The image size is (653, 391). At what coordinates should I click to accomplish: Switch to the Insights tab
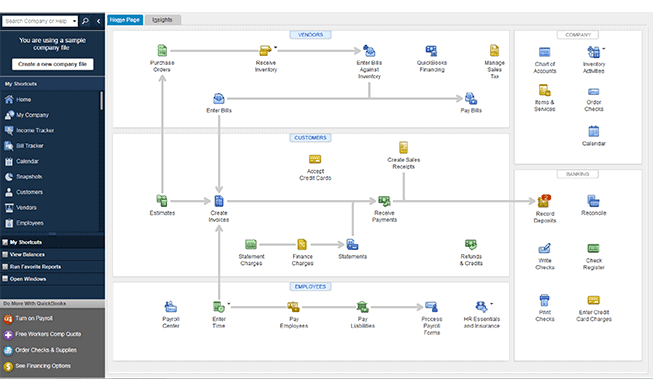162,20
